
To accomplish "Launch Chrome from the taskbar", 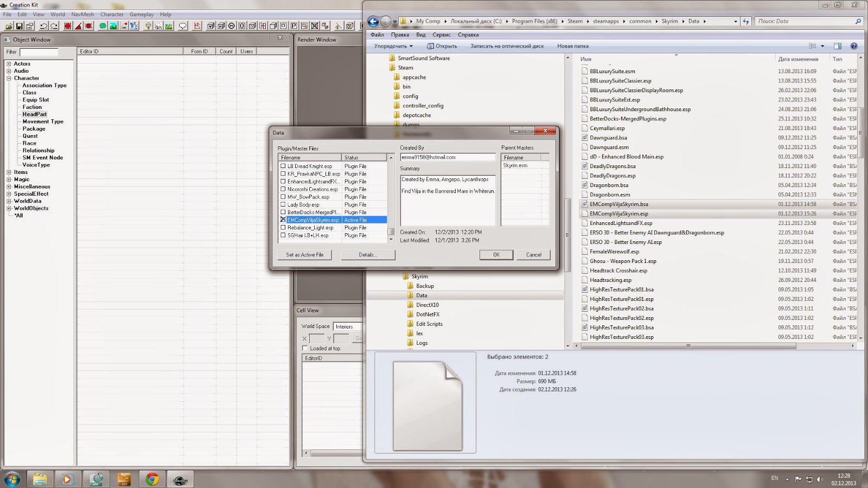I will [x=151, y=479].
